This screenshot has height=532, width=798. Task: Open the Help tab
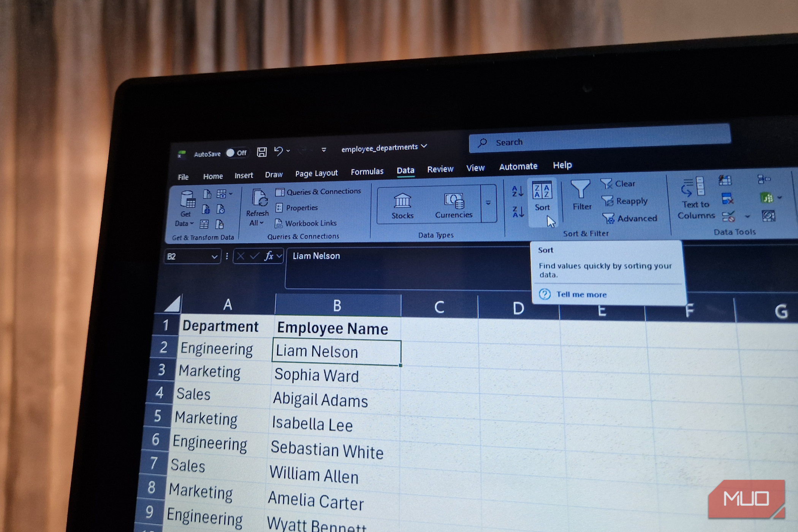click(562, 165)
